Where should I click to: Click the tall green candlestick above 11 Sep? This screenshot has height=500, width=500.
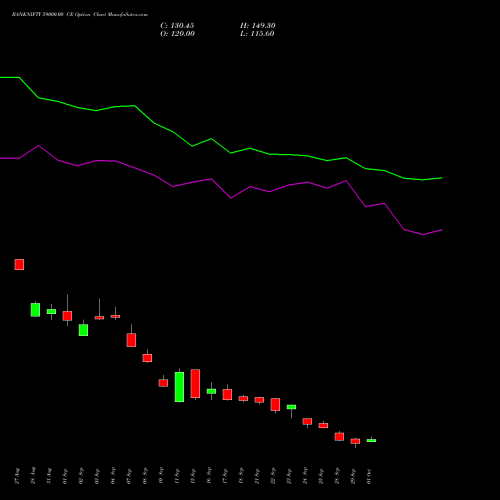[x=179, y=387]
